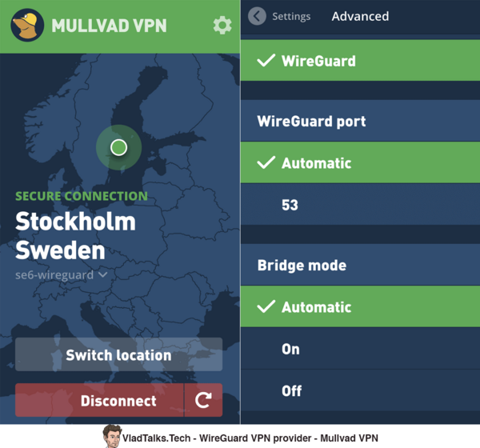Screen dimensions: 480x448
Task: Click the Switch location button
Action: click(x=118, y=354)
